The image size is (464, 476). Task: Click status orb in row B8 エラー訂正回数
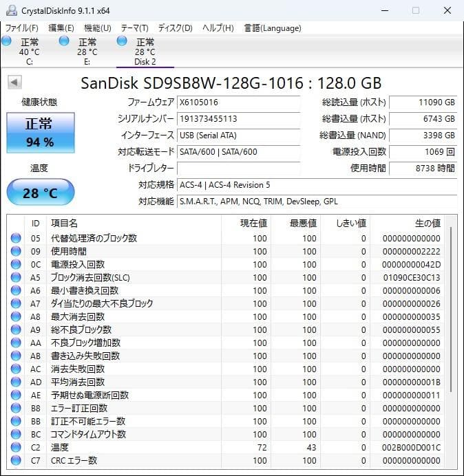coord(16,408)
